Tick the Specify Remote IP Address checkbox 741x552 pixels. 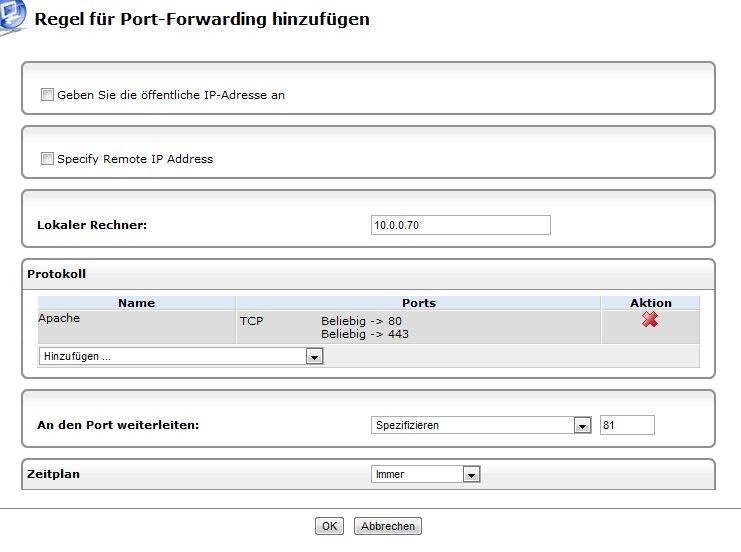click(x=47, y=158)
